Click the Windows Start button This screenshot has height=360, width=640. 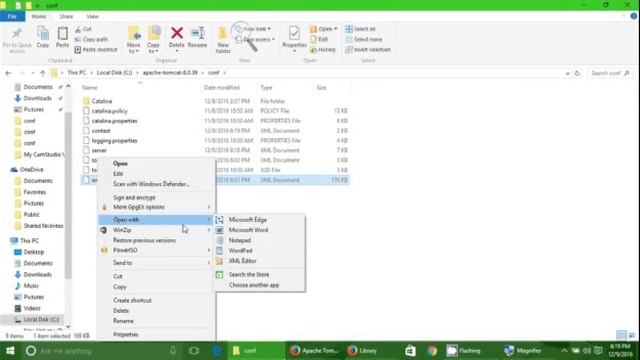click(10, 351)
